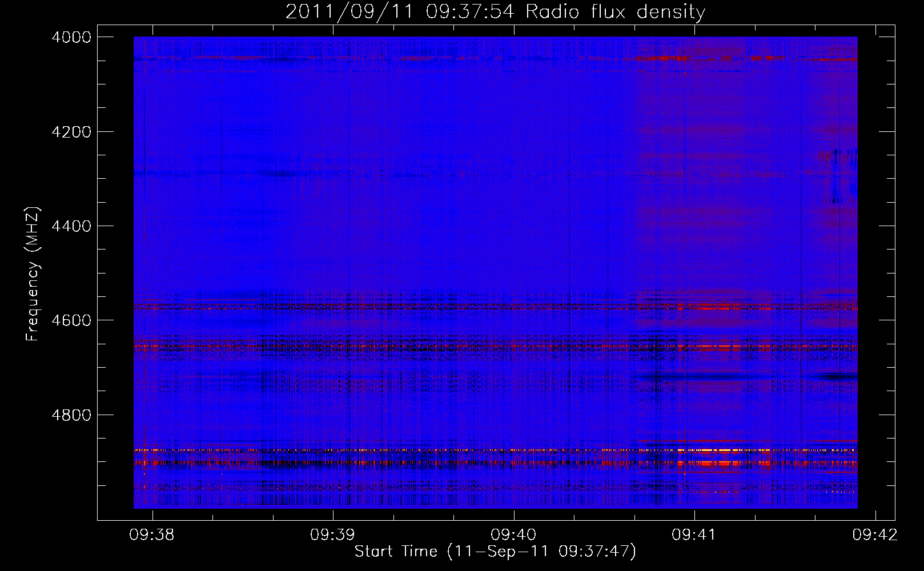
Task: Click the plot title '2011/09/11 09:37:54 Radio flux density'
Action: pyautogui.click(x=495, y=12)
